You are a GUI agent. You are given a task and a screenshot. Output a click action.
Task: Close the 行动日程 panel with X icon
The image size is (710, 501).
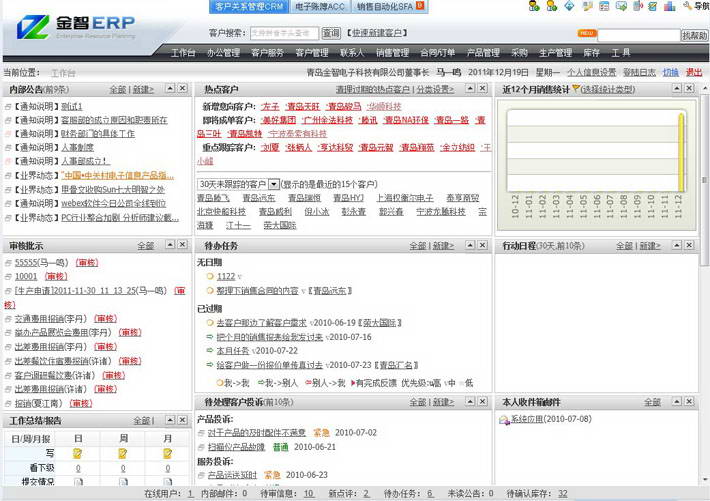(689, 245)
